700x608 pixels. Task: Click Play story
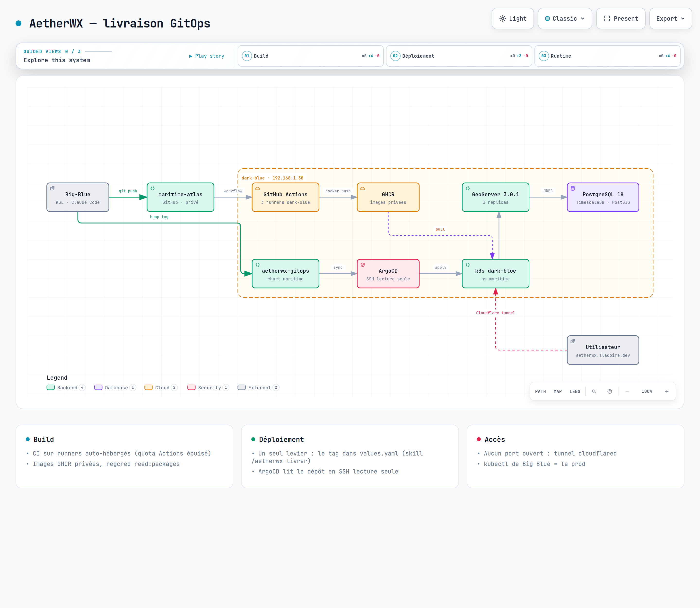point(207,56)
